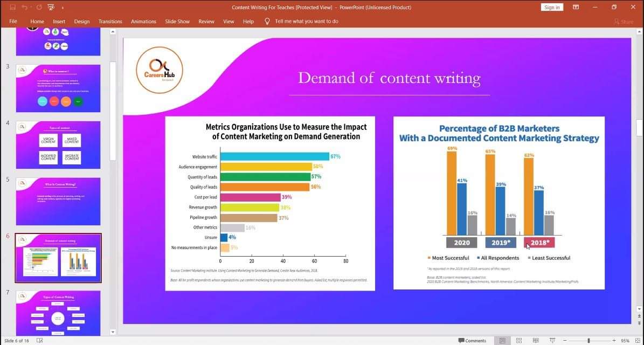Image resolution: width=644 pixels, height=345 pixels.
Task: Click the 'Metrics Organizations Use' bar chart image
Action: [x=270, y=203]
